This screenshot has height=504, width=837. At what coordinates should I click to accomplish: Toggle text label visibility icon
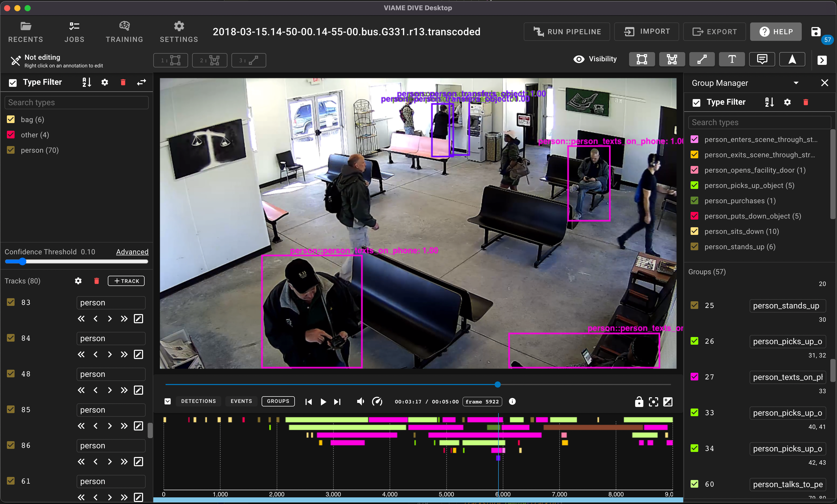point(732,59)
